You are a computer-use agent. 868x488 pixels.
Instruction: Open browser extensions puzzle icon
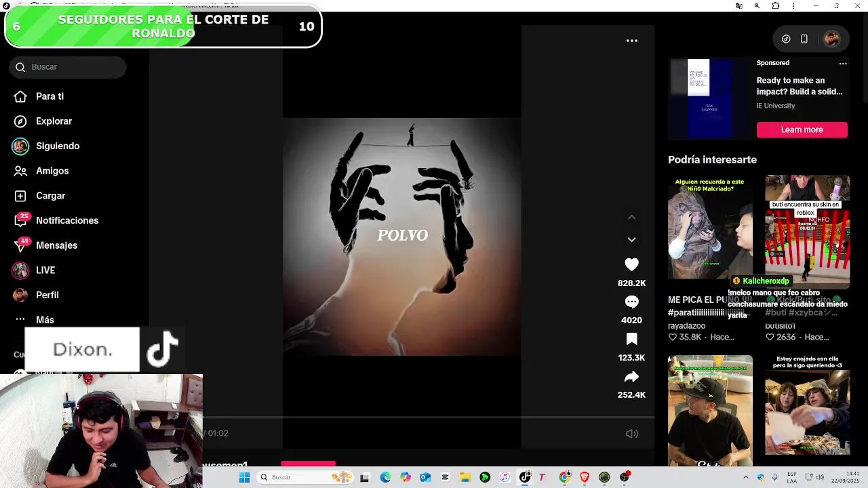[x=776, y=6]
